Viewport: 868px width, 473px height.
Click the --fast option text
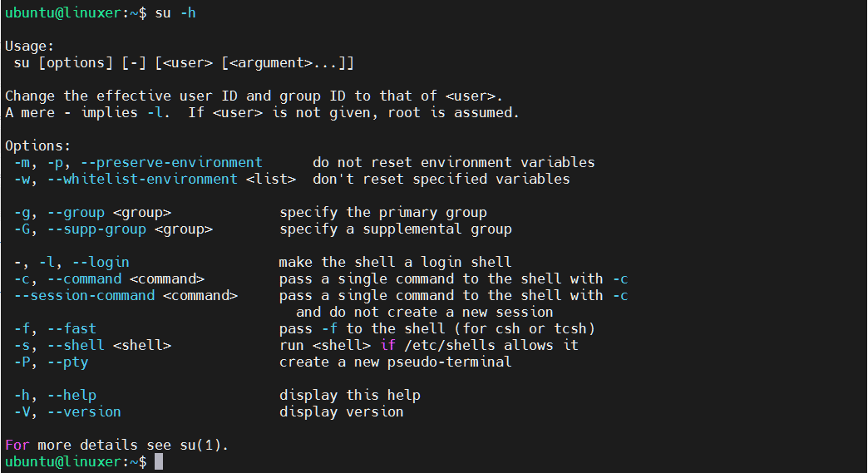(x=72, y=328)
